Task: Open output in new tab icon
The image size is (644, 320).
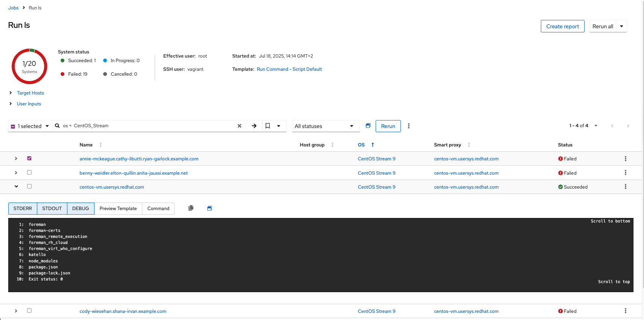Action: click(210, 209)
